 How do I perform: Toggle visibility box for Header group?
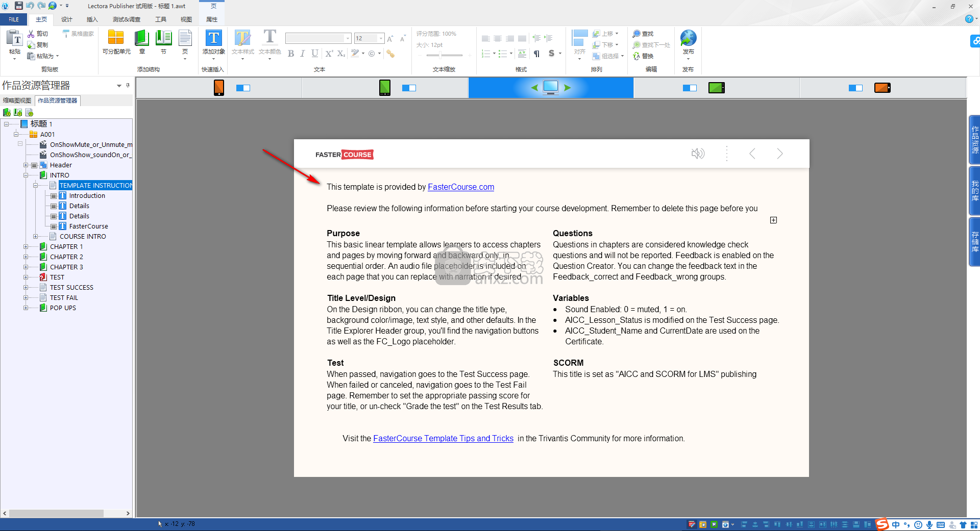click(34, 165)
